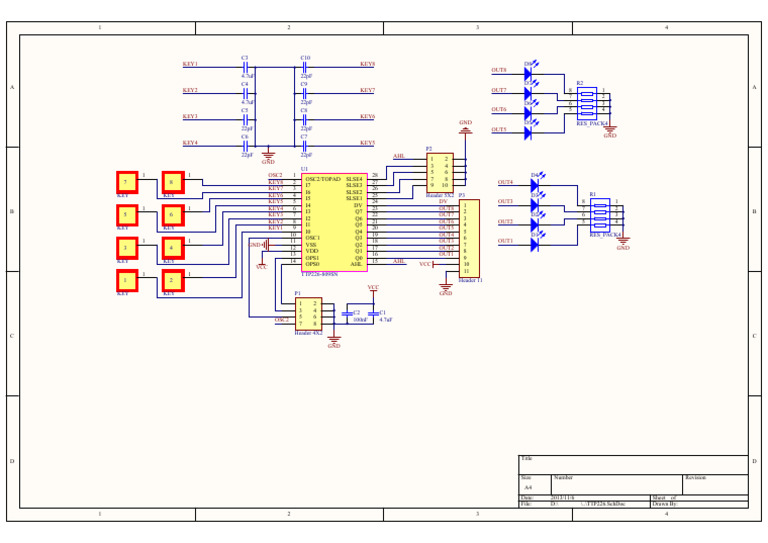
Task: Click the SLSE4 pin name on U1
Action: pos(354,179)
